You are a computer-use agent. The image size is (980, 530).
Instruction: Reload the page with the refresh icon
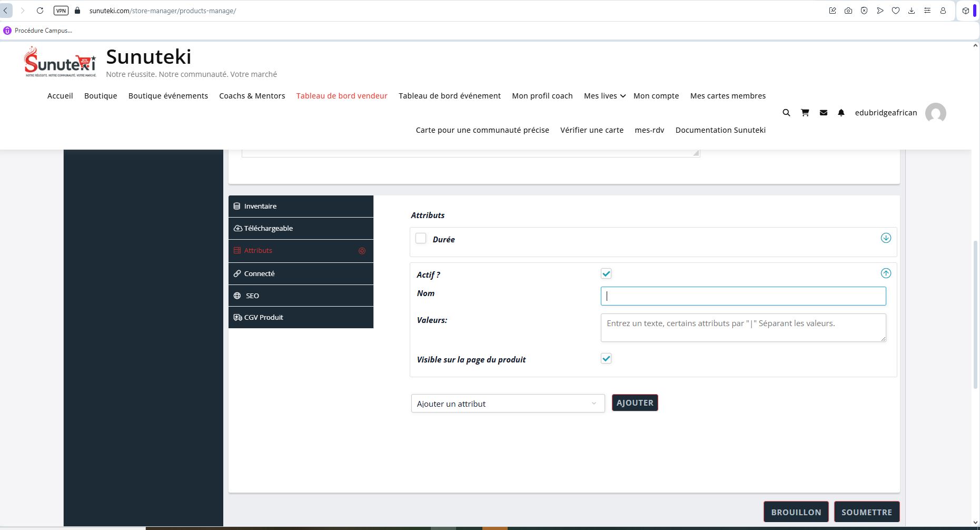[x=40, y=11]
